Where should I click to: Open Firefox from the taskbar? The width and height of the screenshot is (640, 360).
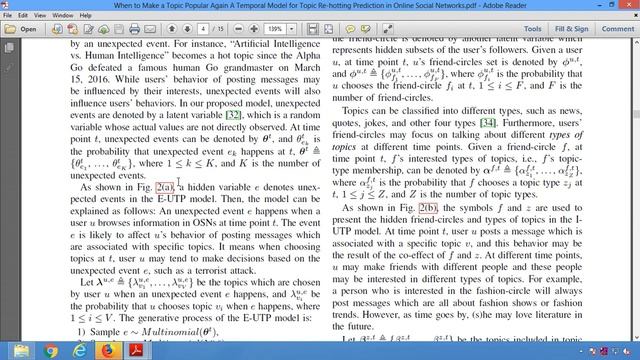[108, 351]
